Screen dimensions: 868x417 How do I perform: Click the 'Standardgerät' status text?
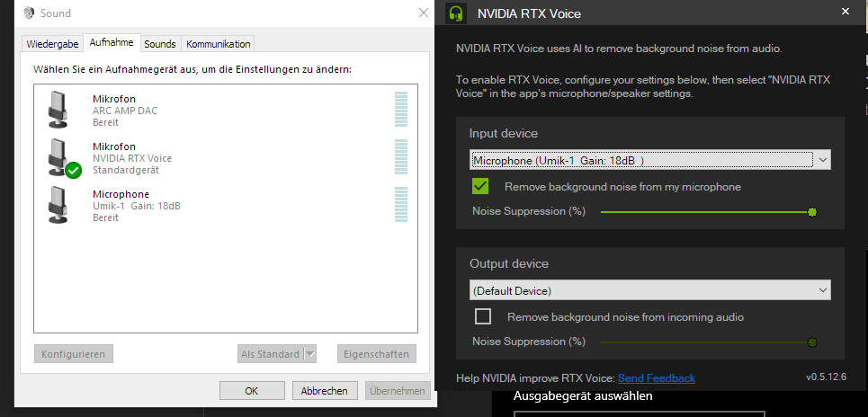[126, 170]
